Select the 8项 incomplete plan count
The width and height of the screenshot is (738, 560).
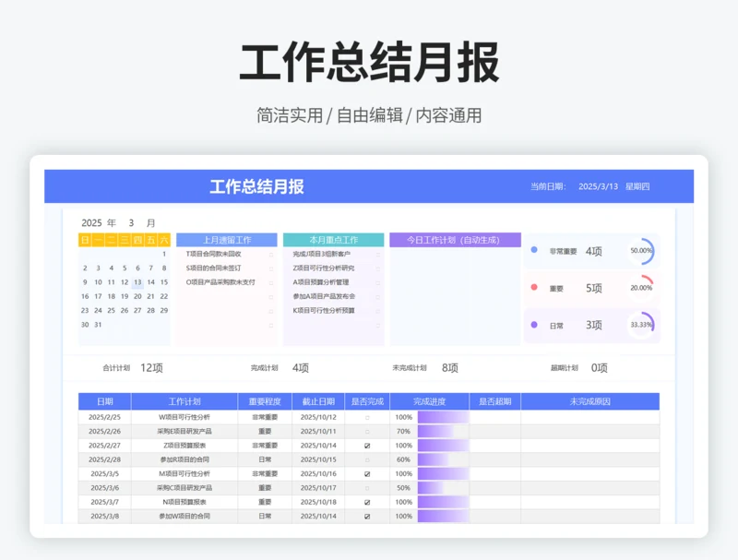pyautogui.click(x=450, y=368)
